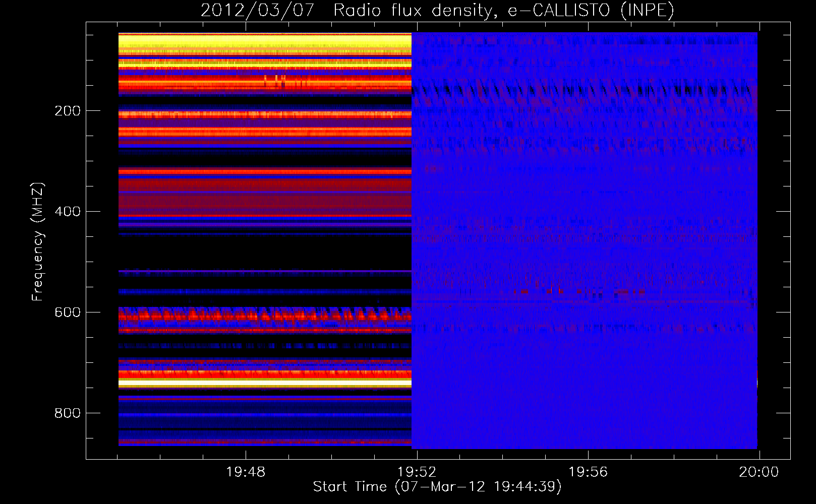Click the 'Start Time (07-Mar-12 19:44:39)' label
816x504 pixels.
(x=437, y=487)
